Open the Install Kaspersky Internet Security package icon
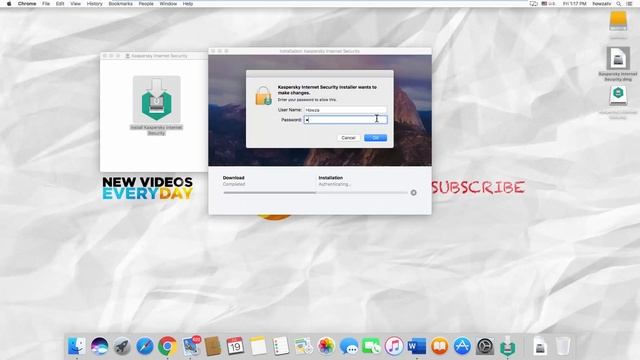The width and height of the screenshot is (640, 360). click(x=157, y=99)
